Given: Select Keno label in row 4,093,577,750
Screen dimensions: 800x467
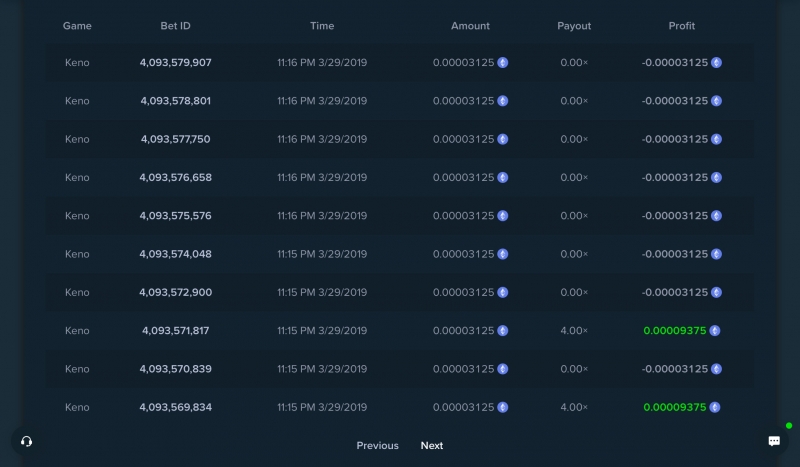Looking at the screenshot, I should [x=77, y=139].
